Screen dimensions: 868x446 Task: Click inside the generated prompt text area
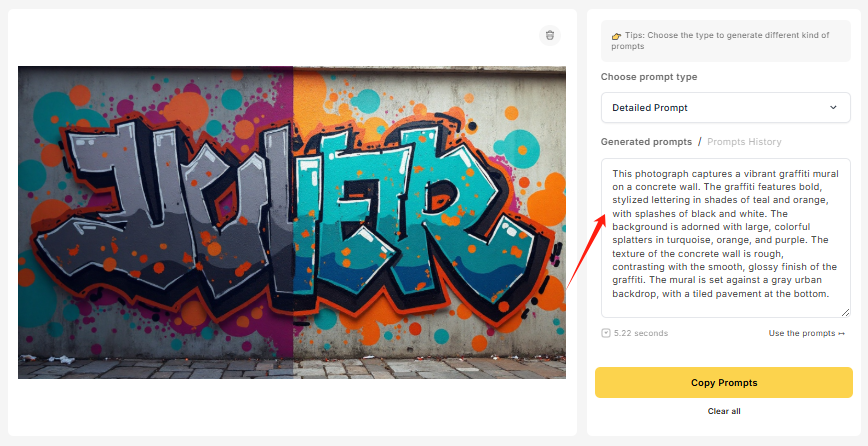tap(725, 234)
